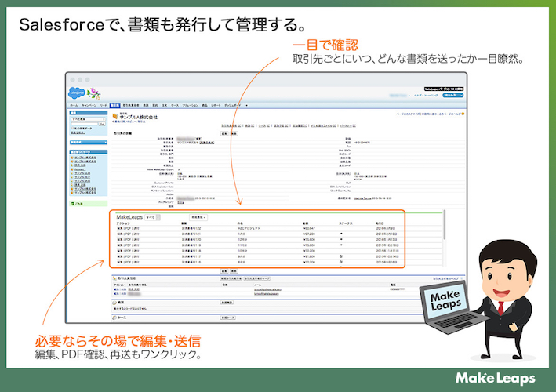The width and height of the screenshot is (556, 392).
Task: Click the 編集 button above the account details
Action: coord(224,133)
